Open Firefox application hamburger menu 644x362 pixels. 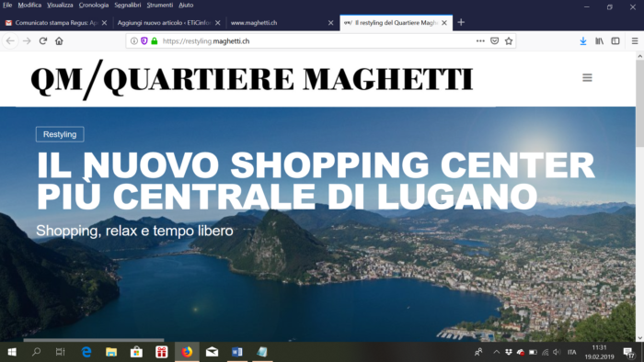click(x=635, y=41)
